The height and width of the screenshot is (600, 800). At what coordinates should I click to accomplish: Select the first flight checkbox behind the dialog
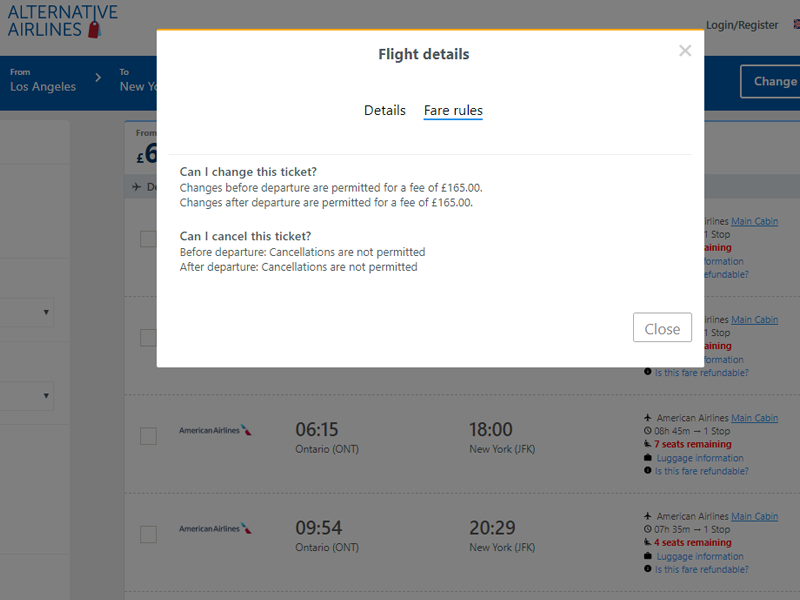coord(148,239)
